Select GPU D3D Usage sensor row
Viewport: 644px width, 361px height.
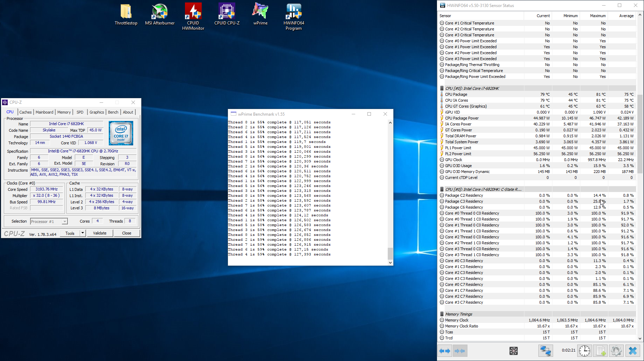click(x=537, y=166)
